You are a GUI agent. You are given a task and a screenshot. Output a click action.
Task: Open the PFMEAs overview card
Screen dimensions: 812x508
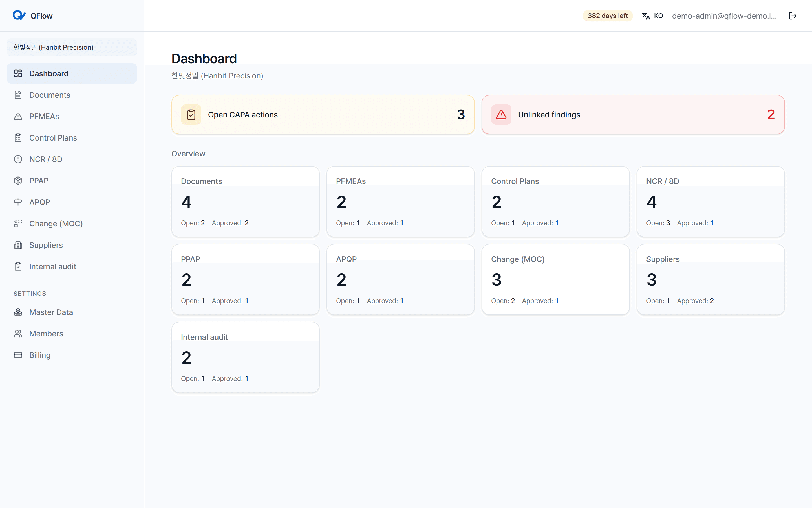point(400,202)
